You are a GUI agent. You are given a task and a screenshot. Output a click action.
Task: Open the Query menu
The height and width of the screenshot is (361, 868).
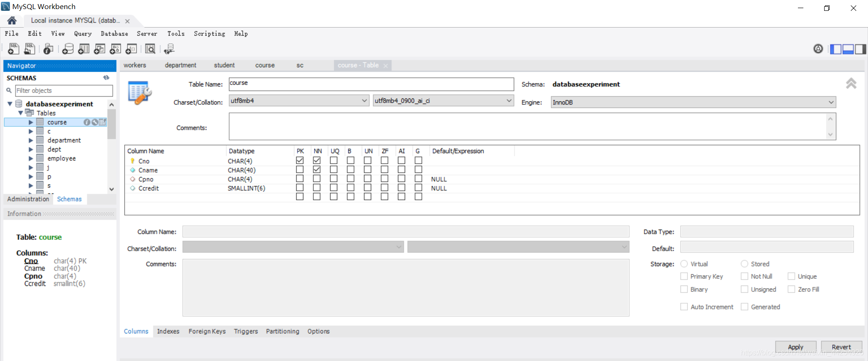click(83, 33)
